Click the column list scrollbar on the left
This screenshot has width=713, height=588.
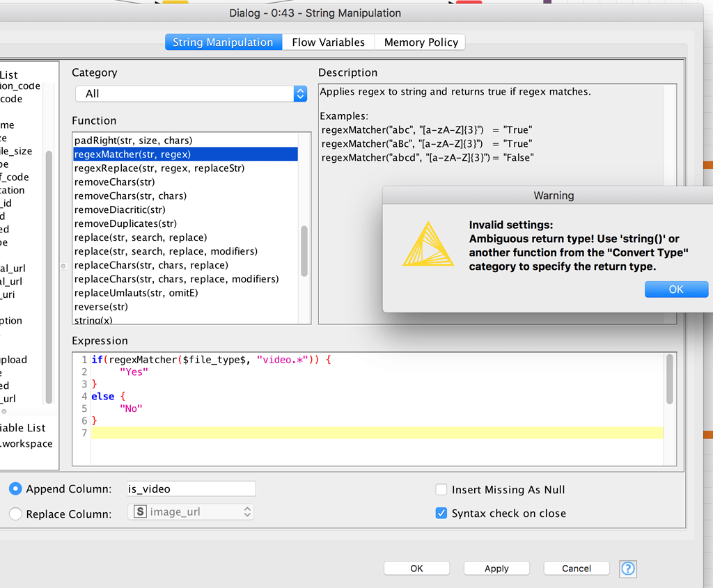49,277
